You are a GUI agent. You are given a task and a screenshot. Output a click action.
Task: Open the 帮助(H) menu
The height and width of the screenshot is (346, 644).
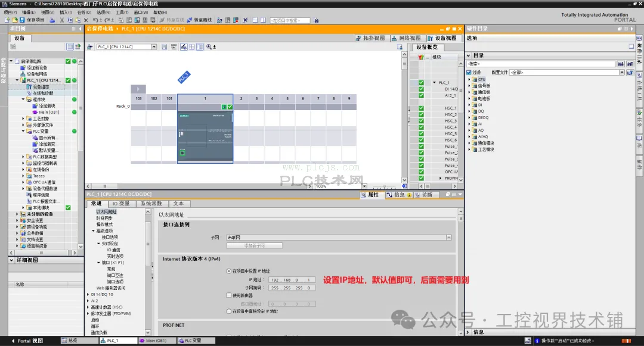click(160, 13)
